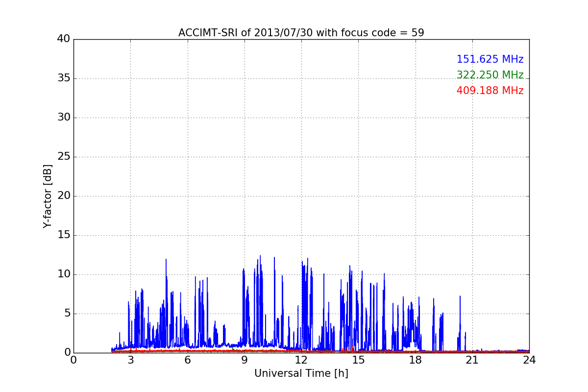Click the x-axis tick label 21
588x392 pixels.
point(472,360)
